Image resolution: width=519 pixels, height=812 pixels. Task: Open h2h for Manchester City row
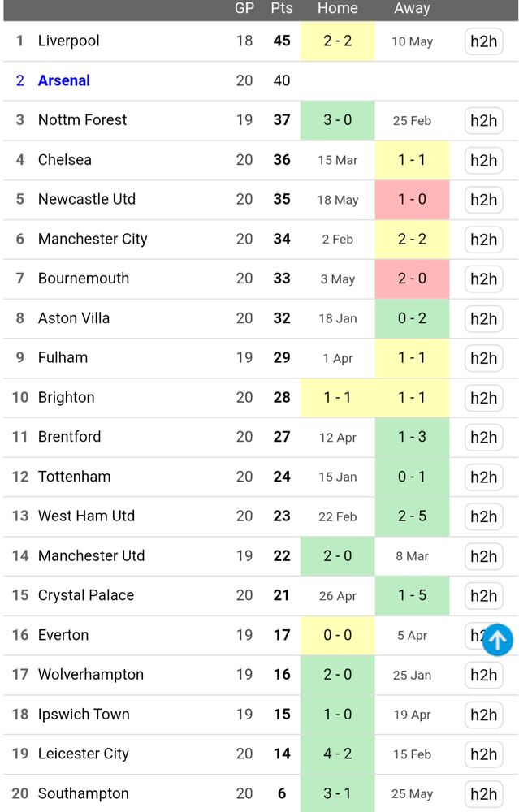[483, 240]
